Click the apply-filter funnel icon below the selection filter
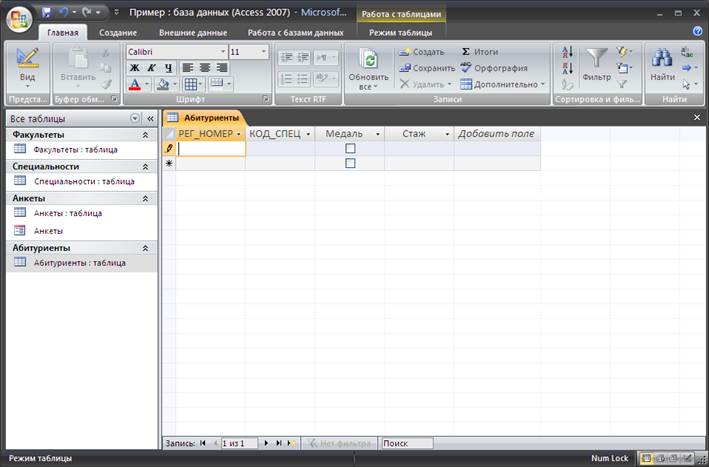Viewport: 709px width, 467px height. pyautogui.click(x=623, y=84)
